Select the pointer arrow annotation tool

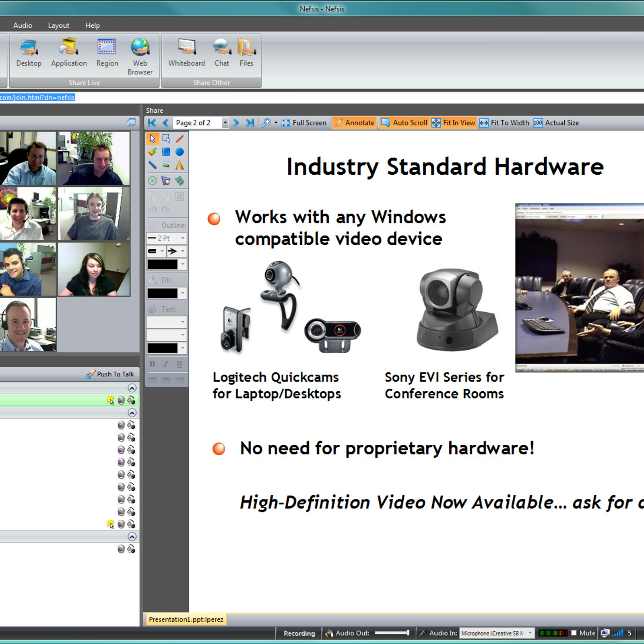coord(152,138)
